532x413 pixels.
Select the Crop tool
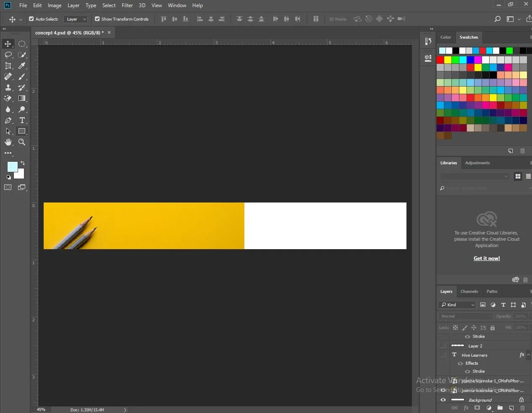coord(8,66)
